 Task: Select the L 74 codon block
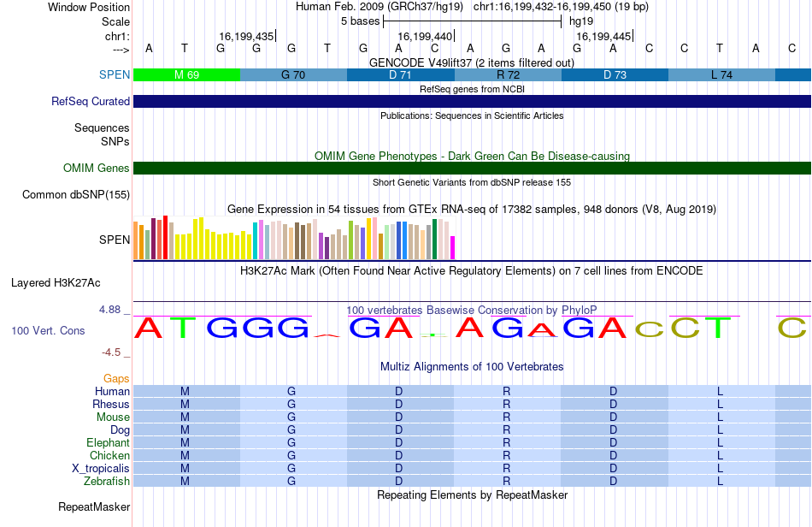pos(722,74)
